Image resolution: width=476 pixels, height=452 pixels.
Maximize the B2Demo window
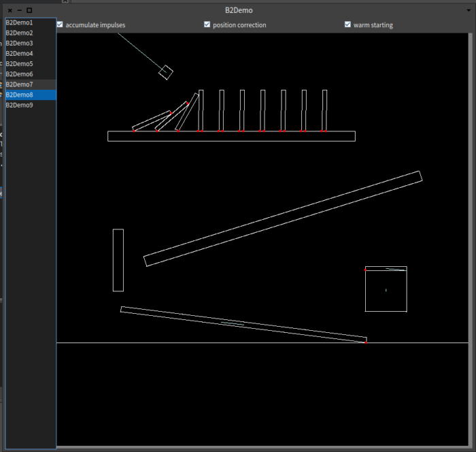29,10
